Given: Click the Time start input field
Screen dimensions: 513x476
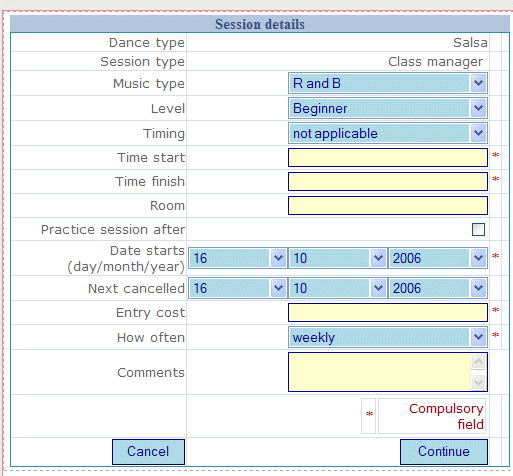Looking at the screenshot, I should coord(388,157).
